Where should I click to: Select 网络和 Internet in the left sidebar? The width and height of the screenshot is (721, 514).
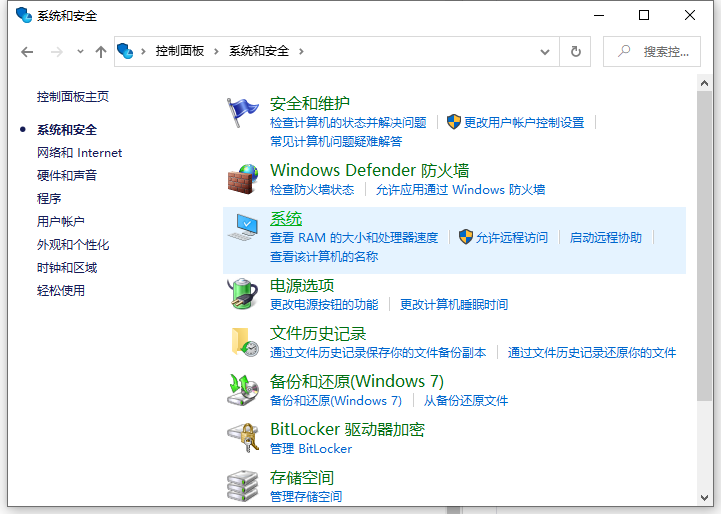point(79,153)
